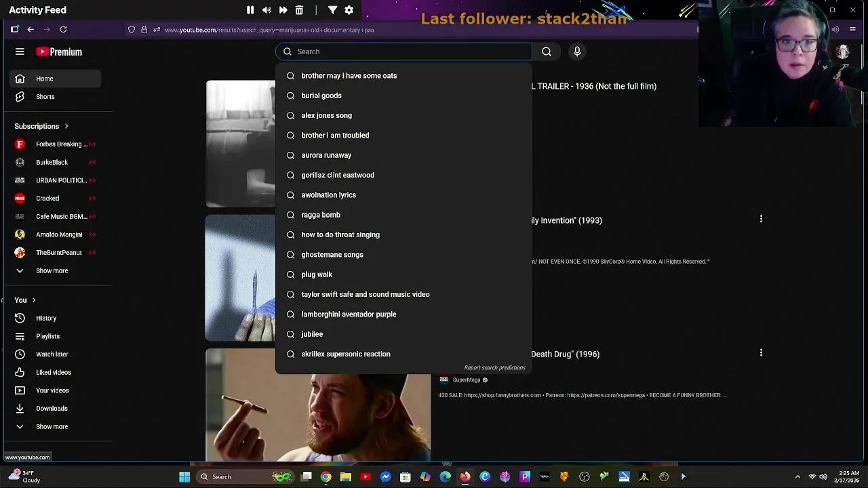The height and width of the screenshot is (488, 868).
Task: Expand the You section chevron
Action: coord(33,300)
